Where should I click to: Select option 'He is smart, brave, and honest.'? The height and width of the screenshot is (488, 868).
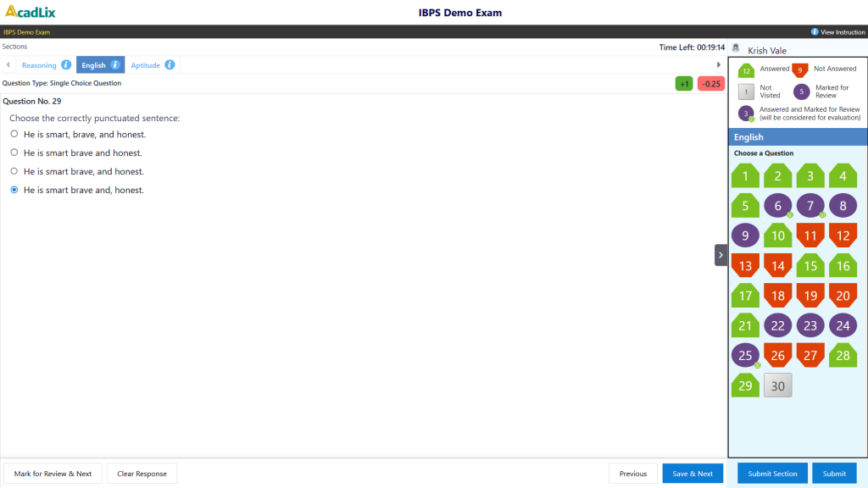[14, 133]
